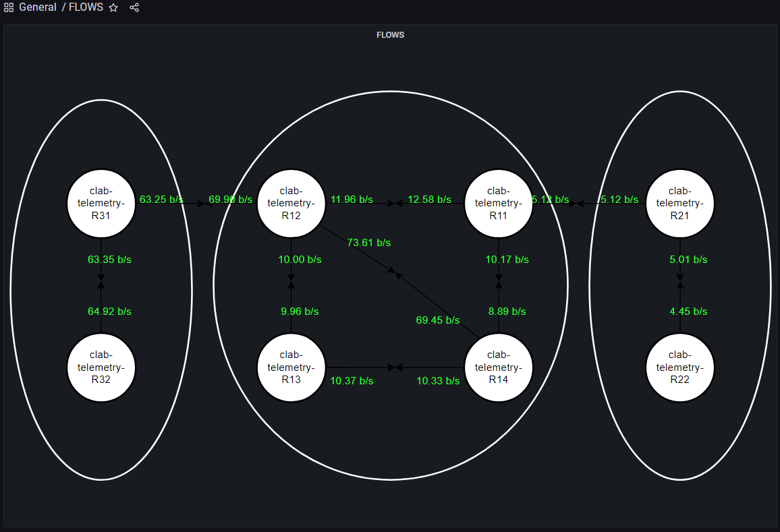Select node clab-telemetry-R21

click(x=679, y=203)
